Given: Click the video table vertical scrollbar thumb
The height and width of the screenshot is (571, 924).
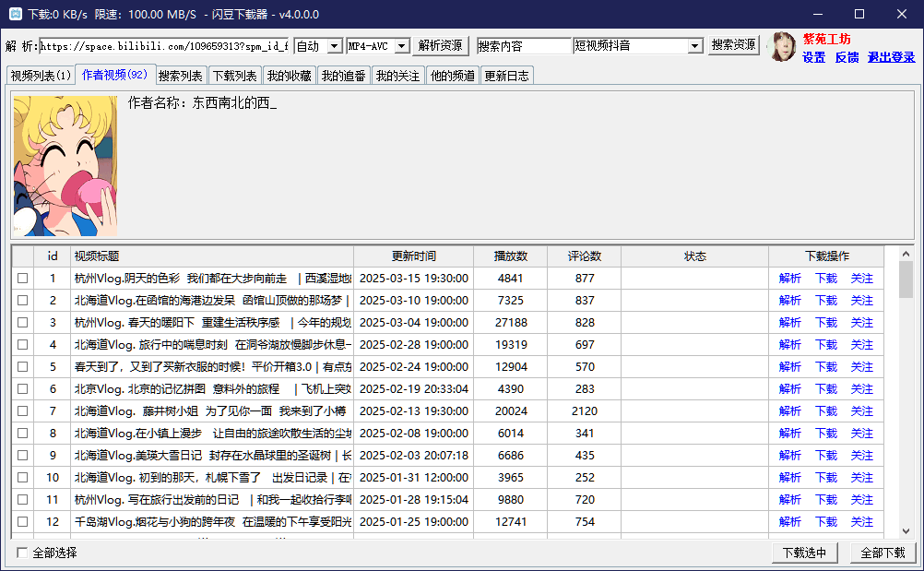Looking at the screenshot, I should coord(906,280).
